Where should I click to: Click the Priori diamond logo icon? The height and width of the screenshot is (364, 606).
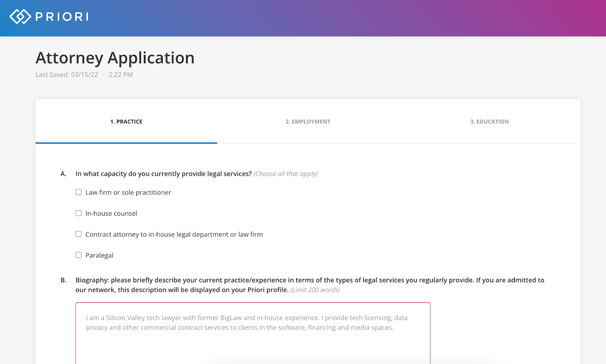point(20,17)
